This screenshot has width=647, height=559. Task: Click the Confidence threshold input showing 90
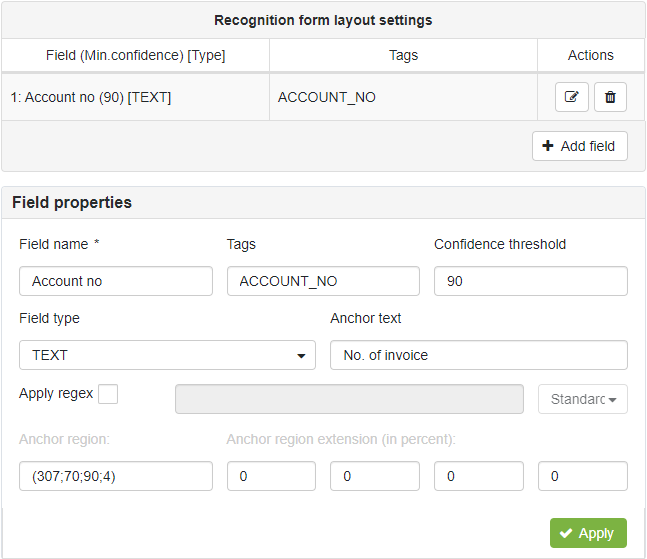(531, 281)
